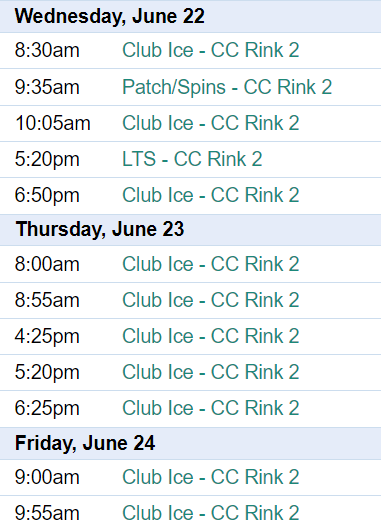Open Patch/Spins - CC Rink 2 event
Viewport: 381px width, 529px height.
point(227,87)
